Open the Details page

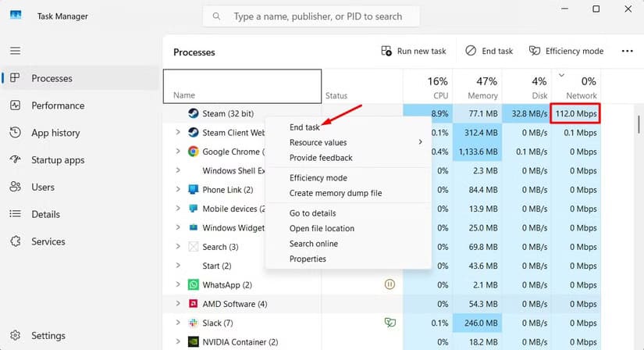(x=46, y=214)
